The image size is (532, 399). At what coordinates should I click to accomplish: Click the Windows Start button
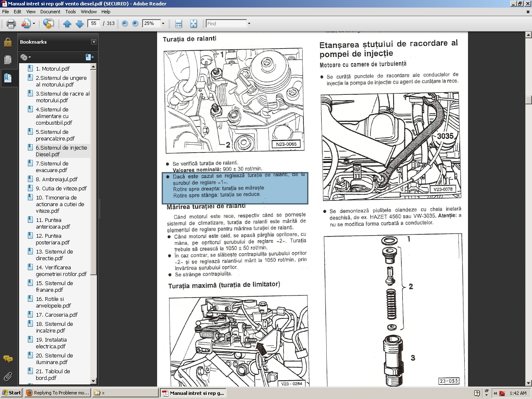coord(12,393)
